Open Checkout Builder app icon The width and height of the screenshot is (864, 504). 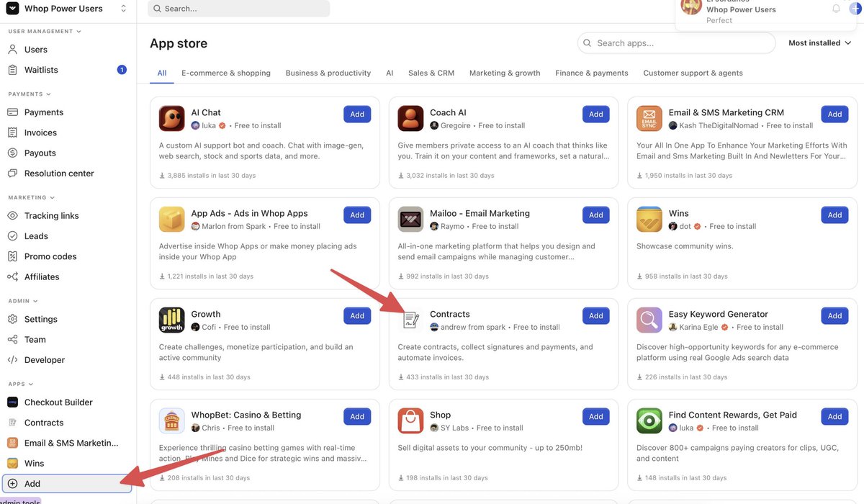[x=12, y=402]
